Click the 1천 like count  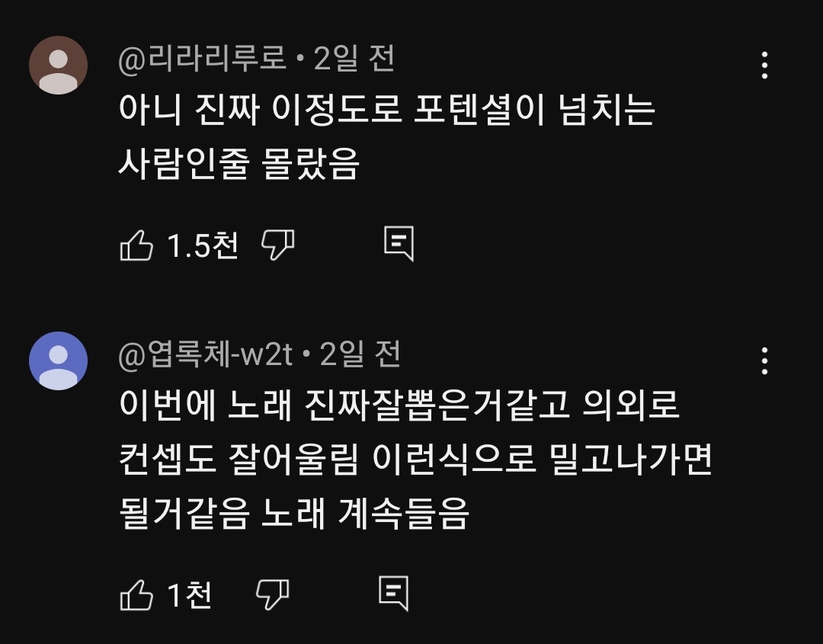pos(189,595)
